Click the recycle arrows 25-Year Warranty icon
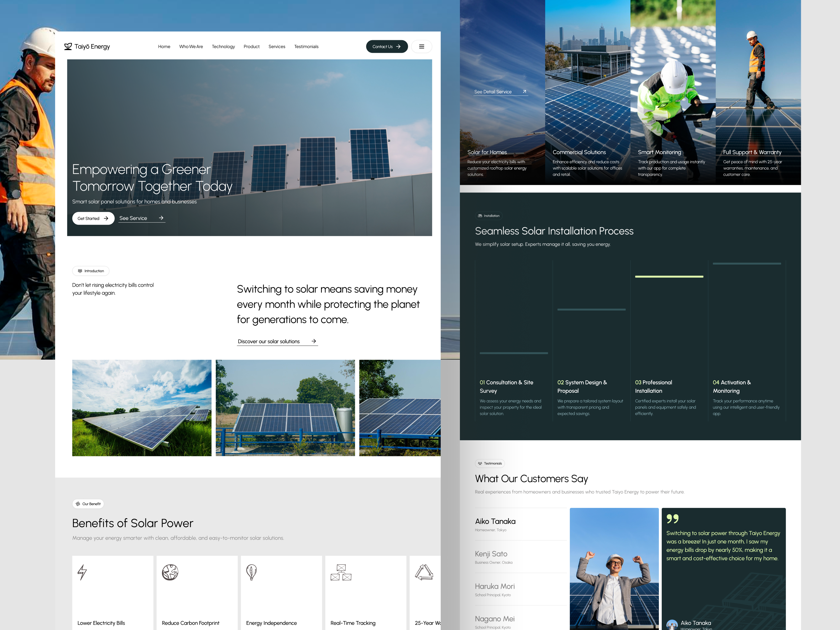Viewport: 840px width, 630px height. 424,572
